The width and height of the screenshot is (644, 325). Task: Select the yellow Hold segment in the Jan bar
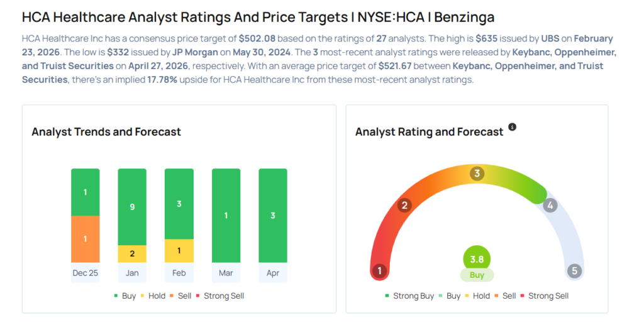(x=132, y=253)
